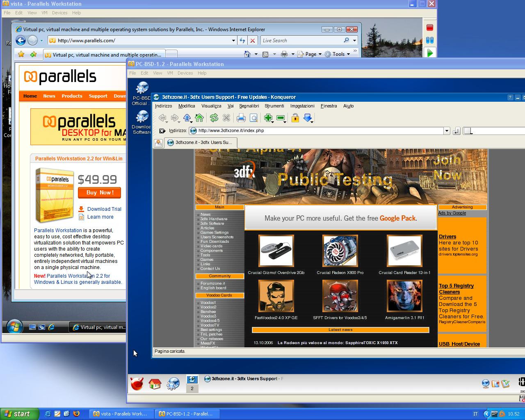Click the PC-BSD Official desktop icon

point(142,93)
